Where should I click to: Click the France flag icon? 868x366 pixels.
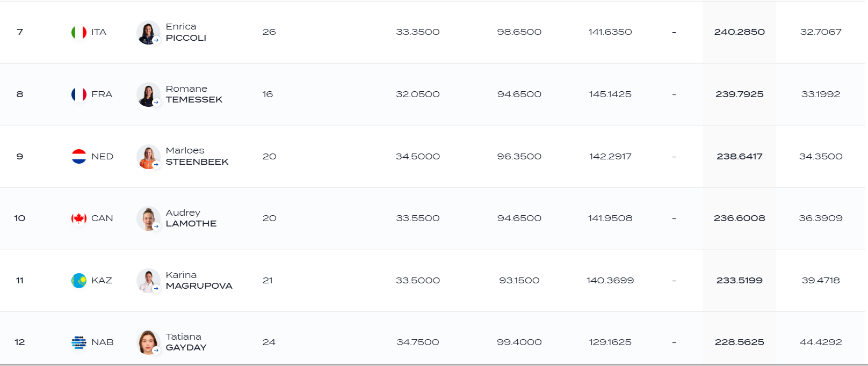coord(79,94)
